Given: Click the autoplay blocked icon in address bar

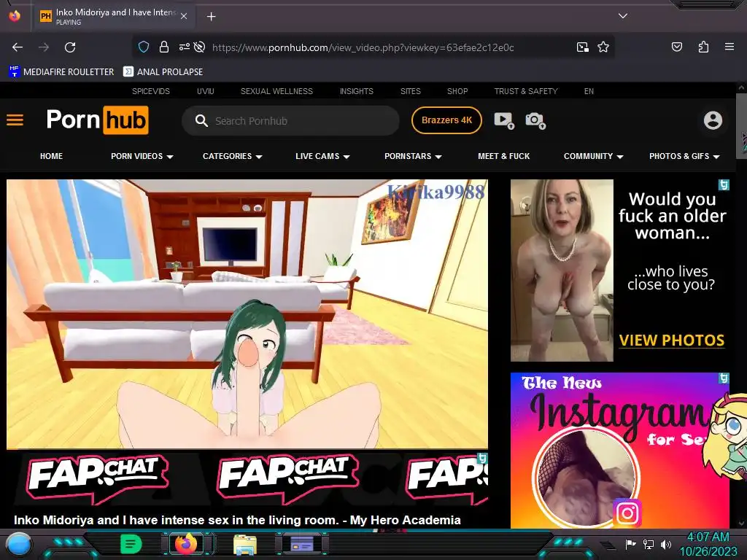Looking at the screenshot, I should (x=200, y=47).
